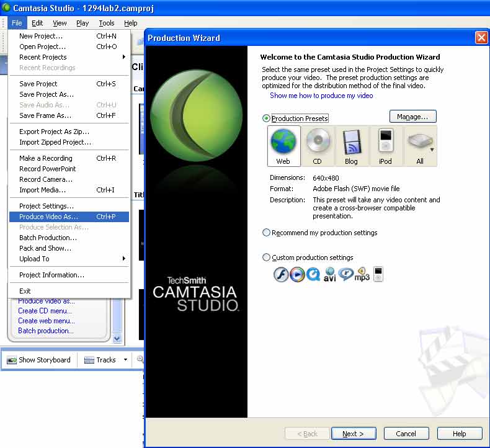This screenshot has width=490, height=448.
Task: Choose Export Project As Zip
Action: click(69, 132)
